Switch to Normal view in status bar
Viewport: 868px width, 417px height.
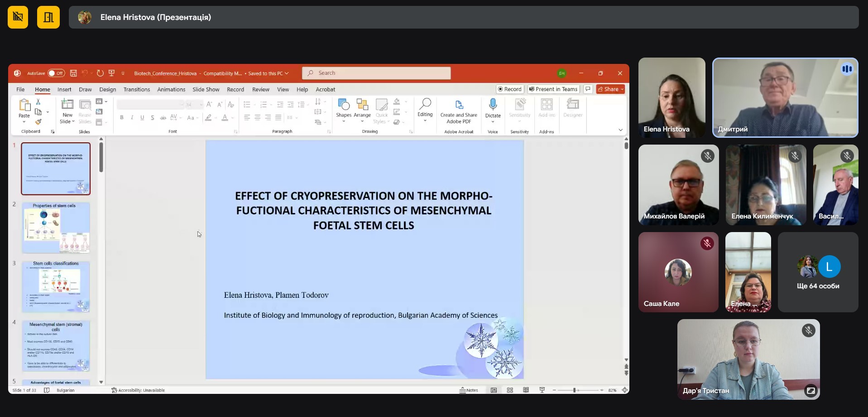tap(494, 390)
